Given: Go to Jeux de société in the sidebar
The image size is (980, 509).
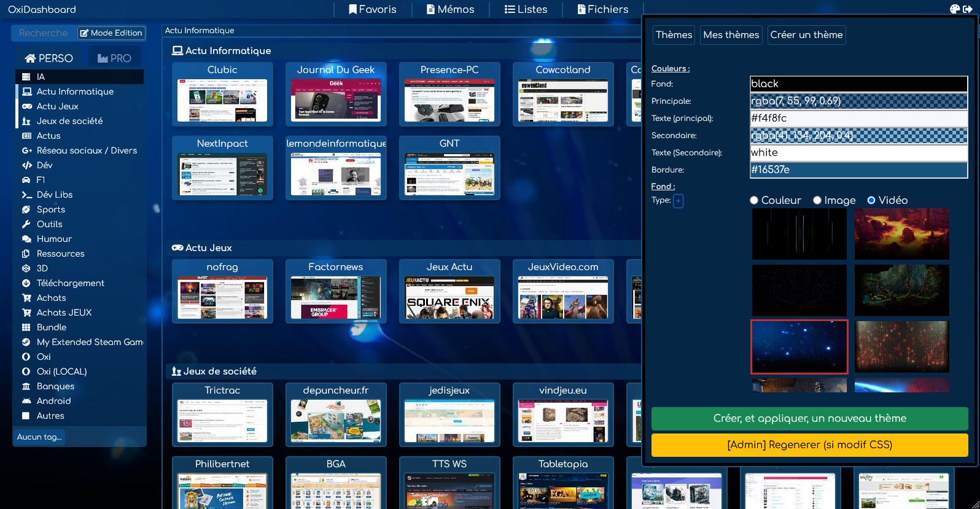Looking at the screenshot, I should (x=80, y=121).
